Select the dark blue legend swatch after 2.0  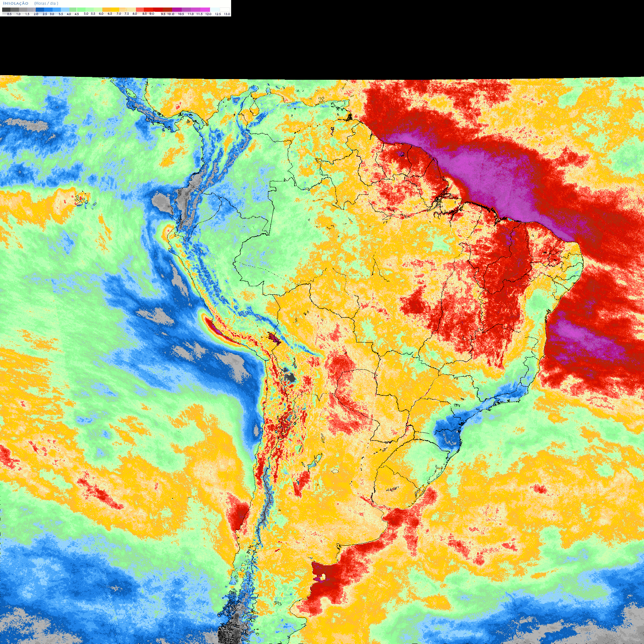tap(40, 10)
